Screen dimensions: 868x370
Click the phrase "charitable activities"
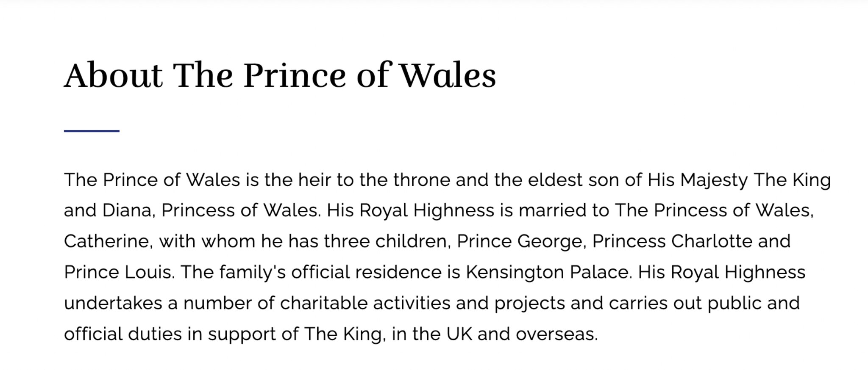pyautogui.click(x=365, y=303)
